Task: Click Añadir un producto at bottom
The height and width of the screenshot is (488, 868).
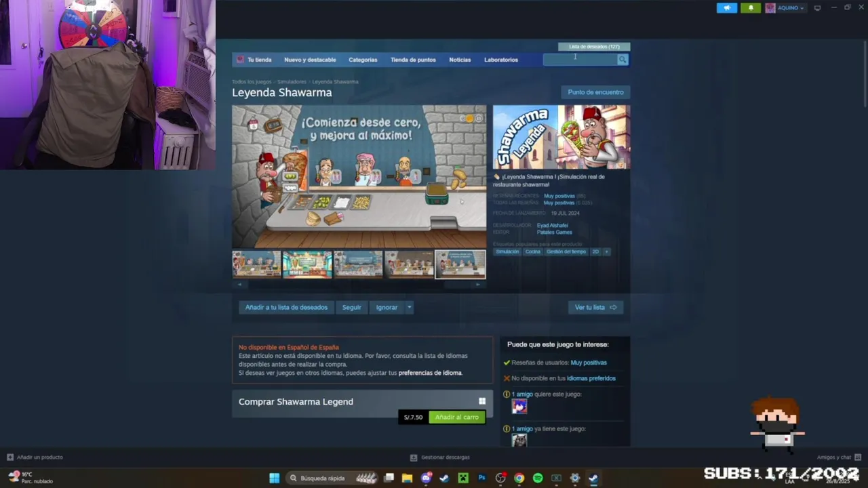Action: [35, 457]
